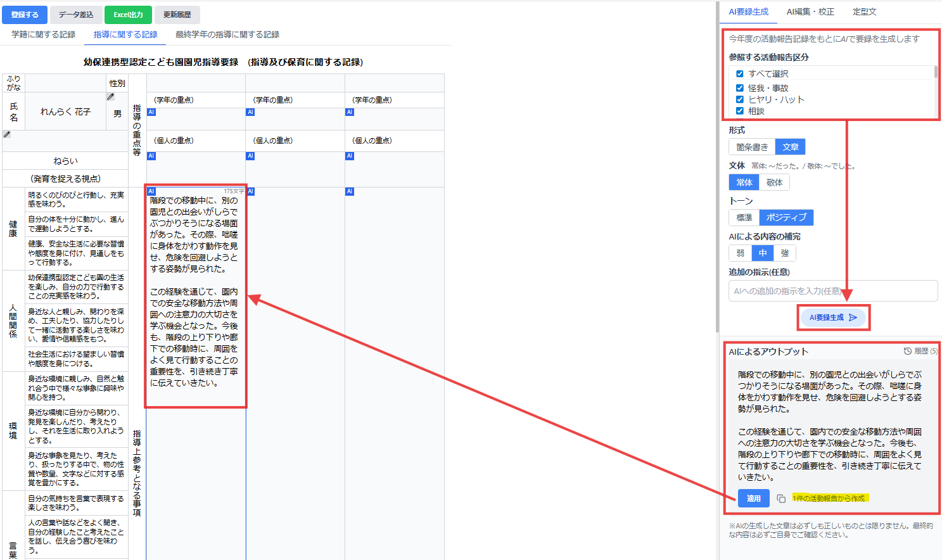Viewport: 942px width, 560px height.
Task: Open the AI編集・校正 panel tab
Action: coord(811,11)
